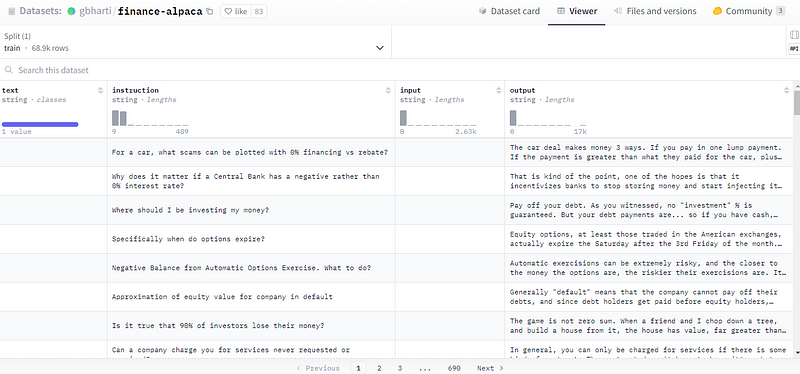Click the Datasets stack icon
Screen dimensions: 800x374
click(12, 11)
